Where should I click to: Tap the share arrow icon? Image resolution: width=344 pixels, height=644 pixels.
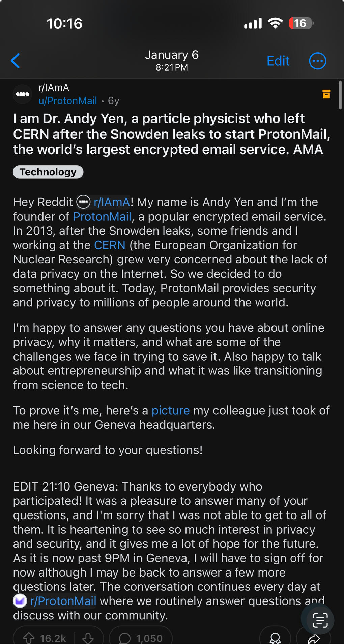(x=314, y=638)
